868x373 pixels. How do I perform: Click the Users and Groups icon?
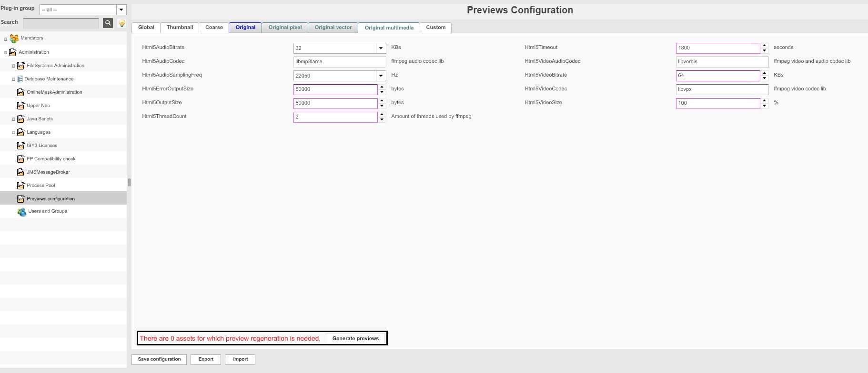(x=22, y=212)
